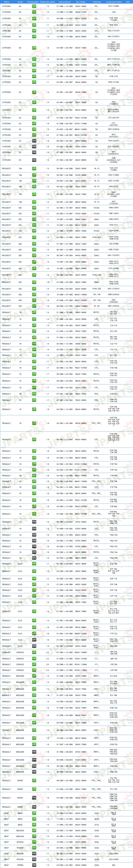Click the petrol icon in the K2B (TU3S) row
The width and height of the screenshot is (133, 868).
click(34, 250)
